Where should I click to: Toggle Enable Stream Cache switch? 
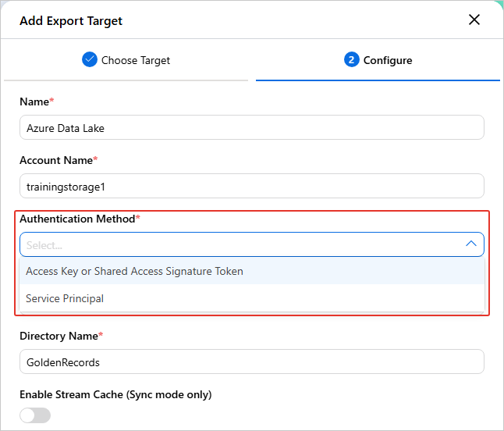(x=35, y=415)
